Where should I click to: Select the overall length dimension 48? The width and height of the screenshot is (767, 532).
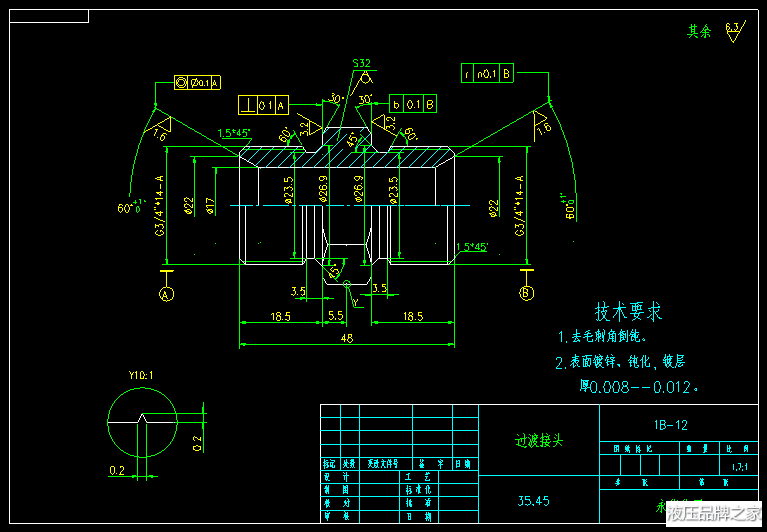point(346,338)
